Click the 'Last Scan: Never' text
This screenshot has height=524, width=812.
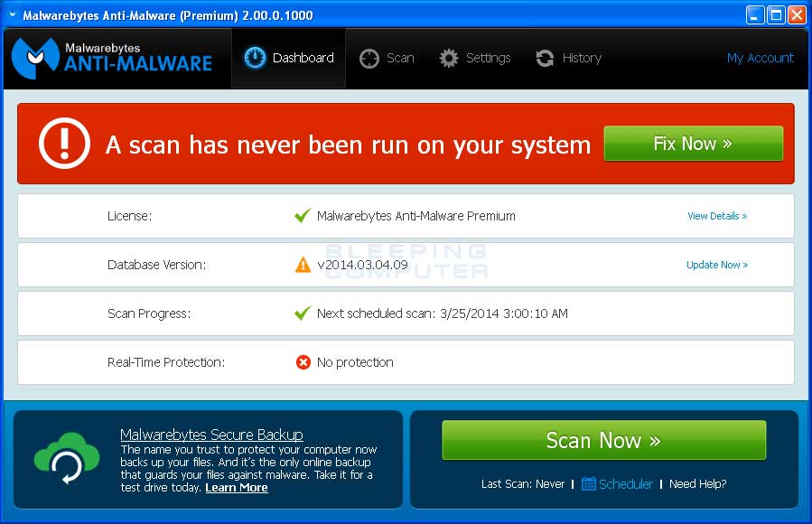[x=523, y=483]
